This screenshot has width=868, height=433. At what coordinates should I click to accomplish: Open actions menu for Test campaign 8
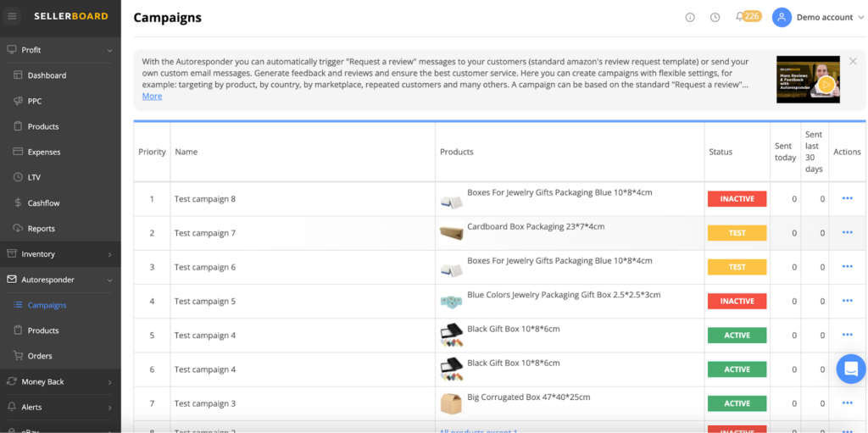[x=847, y=198]
